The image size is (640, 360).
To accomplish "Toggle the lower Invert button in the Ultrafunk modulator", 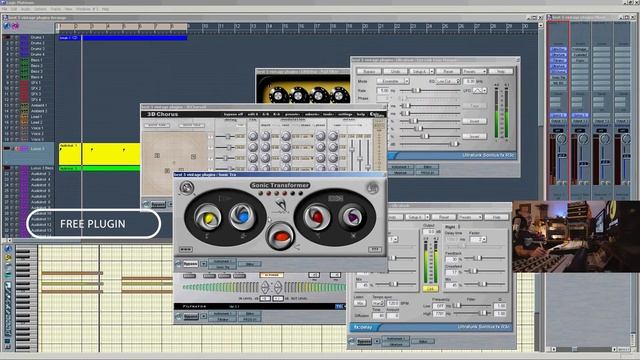I will click(x=474, y=136).
